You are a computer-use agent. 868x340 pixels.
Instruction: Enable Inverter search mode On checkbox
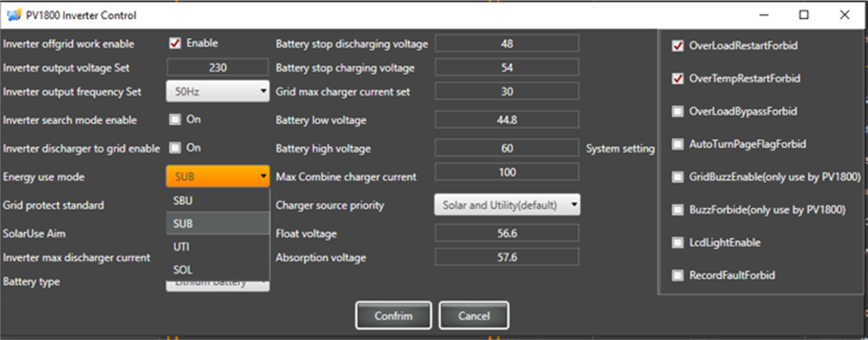[175, 119]
